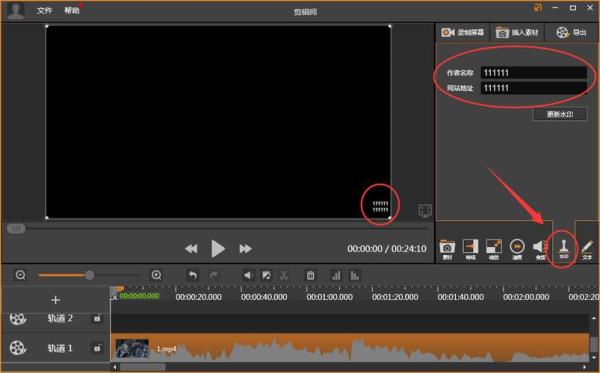Mute audio using timeline speaker icon
The width and height of the screenshot is (600, 373).
pos(249,275)
